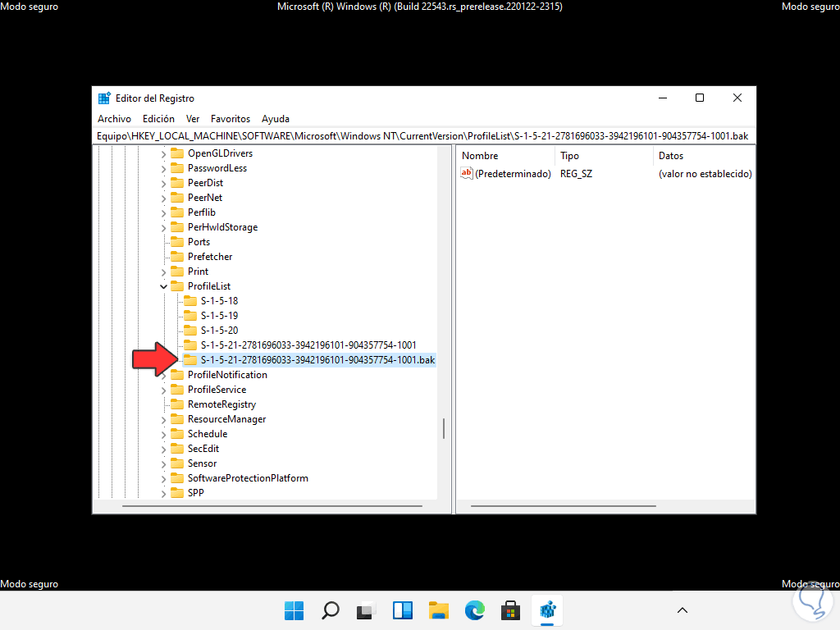This screenshot has width=840, height=630.
Task: Expand the Sensor key
Action: click(164, 464)
